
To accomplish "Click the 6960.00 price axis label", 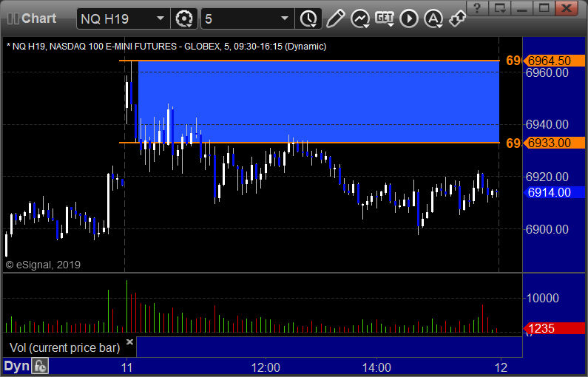I will pyautogui.click(x=547, y=72).
